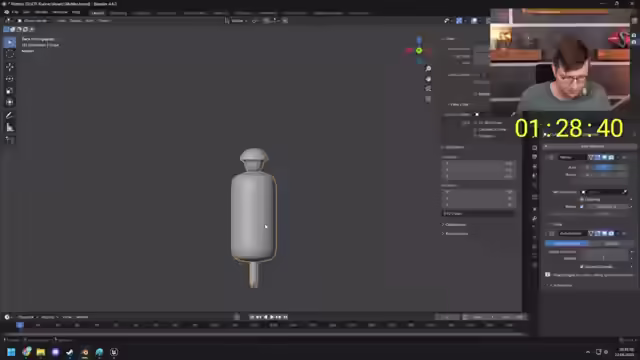Click the blue current-frame marker in the timeline
Screen dimensions: 640x360
coord(20,325)
